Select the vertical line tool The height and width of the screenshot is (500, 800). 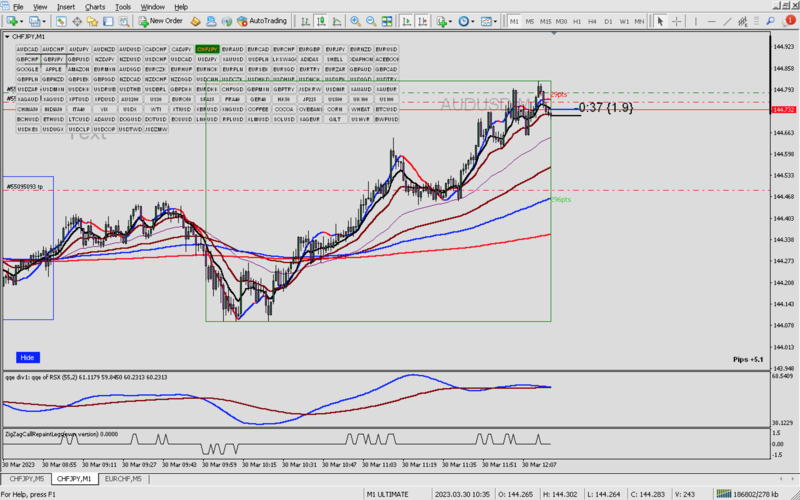click(x=696, y=21)
